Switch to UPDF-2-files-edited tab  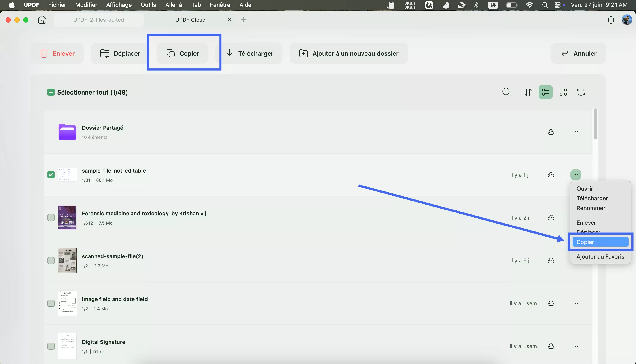click(x=98, y=20)
